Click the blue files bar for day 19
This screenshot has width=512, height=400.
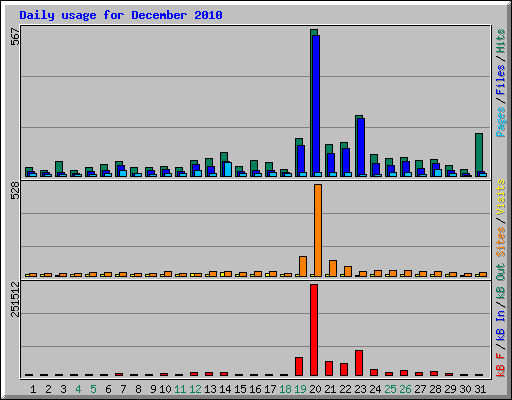point(301,159)
